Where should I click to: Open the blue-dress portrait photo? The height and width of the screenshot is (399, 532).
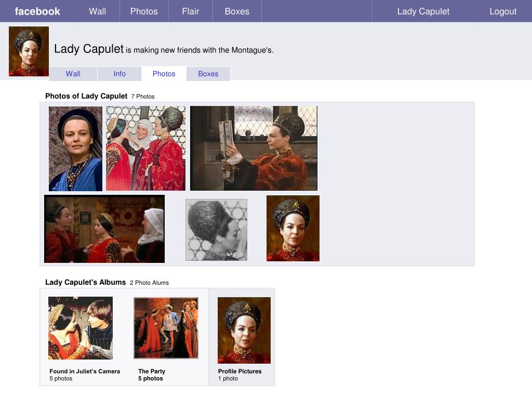point(75,149)
